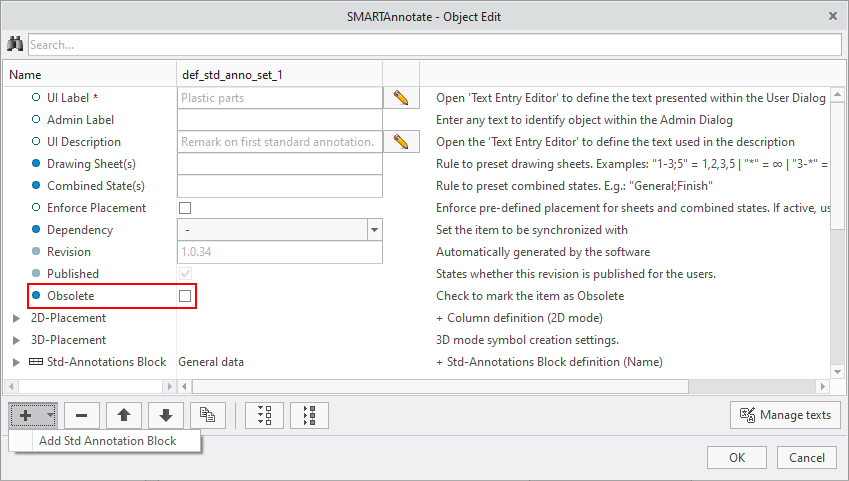
Task: Expand the 3D-Placement node
Action: click(x=16, y=340)
